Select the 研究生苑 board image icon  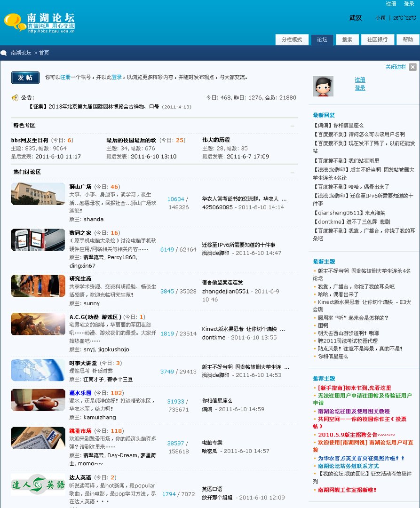click(38, 286)
